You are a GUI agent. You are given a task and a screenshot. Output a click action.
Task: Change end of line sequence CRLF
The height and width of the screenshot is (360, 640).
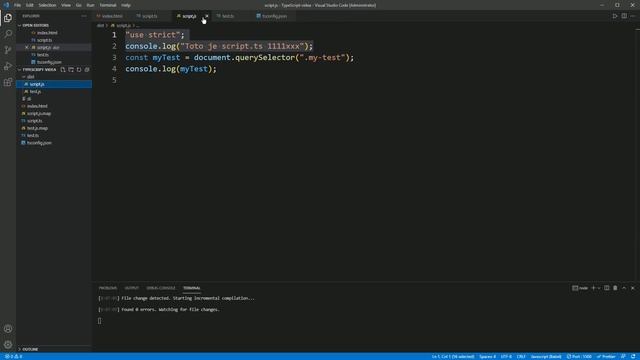click(521, 356)
